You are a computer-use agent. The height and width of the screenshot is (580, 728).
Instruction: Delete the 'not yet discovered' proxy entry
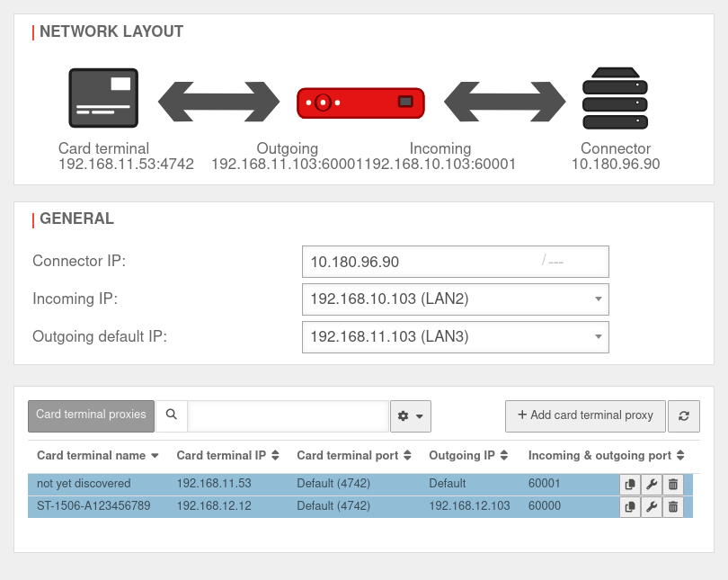pos(673,485)
